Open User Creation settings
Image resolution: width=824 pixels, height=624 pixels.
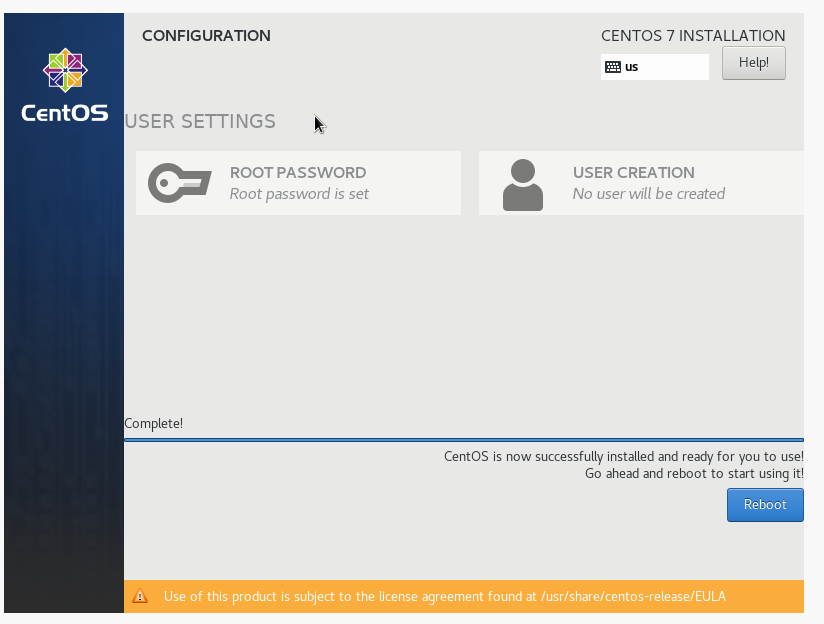tap(641, 183)
